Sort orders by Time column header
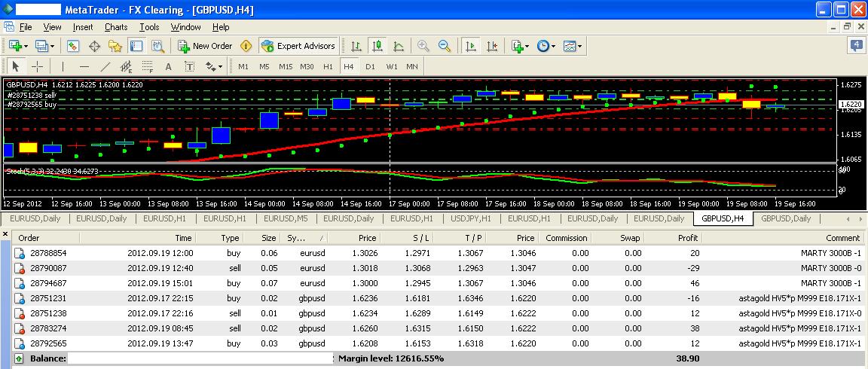This screenshot has width=868, height=369. pos(138,238)
